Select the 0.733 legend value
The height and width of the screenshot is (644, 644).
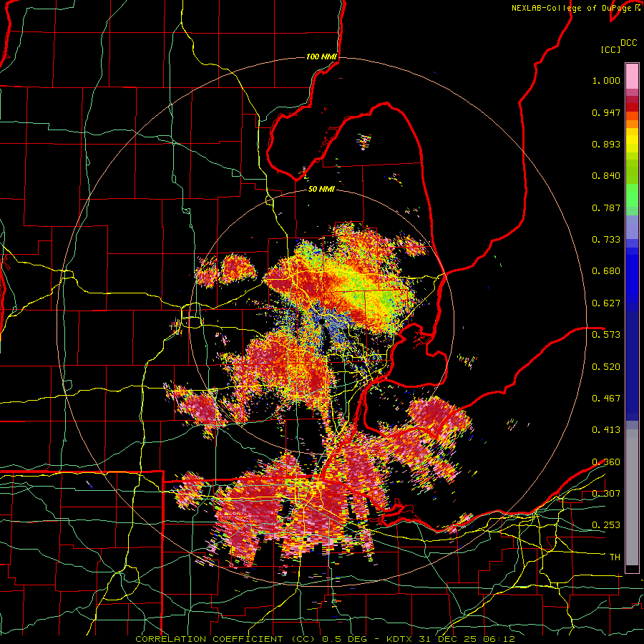[606, 240]
